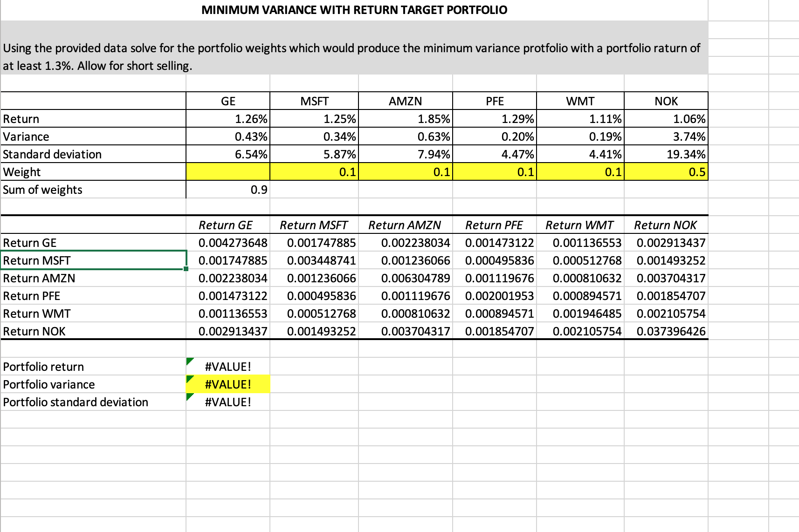The image size is (799, 532).
Task: Select the AMZN Weight cell containing 0.1
Action: [406, 172]
